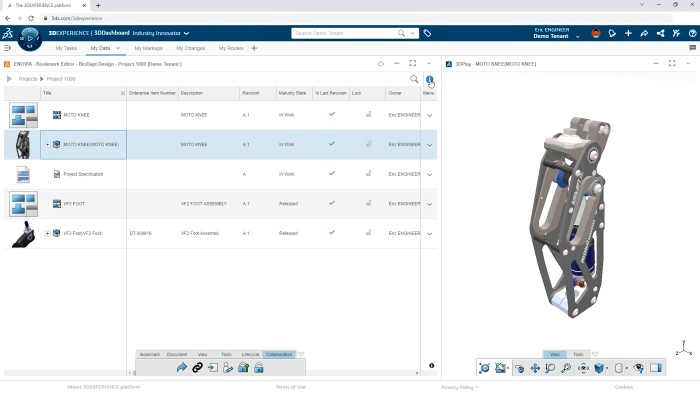Switch to the My Markups tab

click(x=149, y=48)
